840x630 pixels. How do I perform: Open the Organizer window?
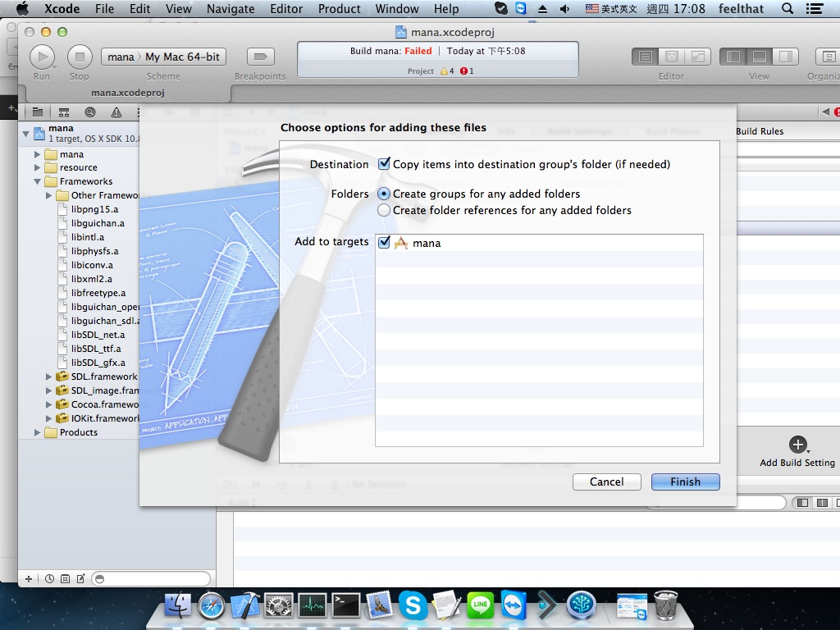pos(828,57)
